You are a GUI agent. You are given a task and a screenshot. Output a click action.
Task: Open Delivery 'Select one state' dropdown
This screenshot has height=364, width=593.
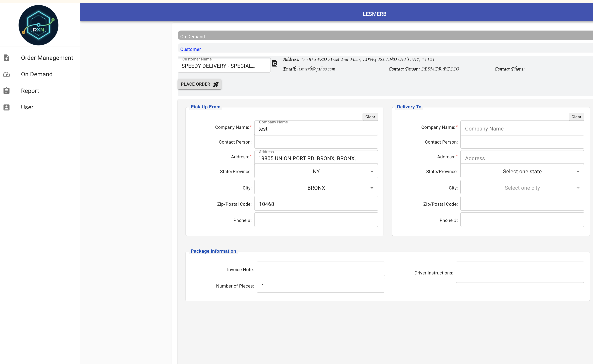coord(522,171)
